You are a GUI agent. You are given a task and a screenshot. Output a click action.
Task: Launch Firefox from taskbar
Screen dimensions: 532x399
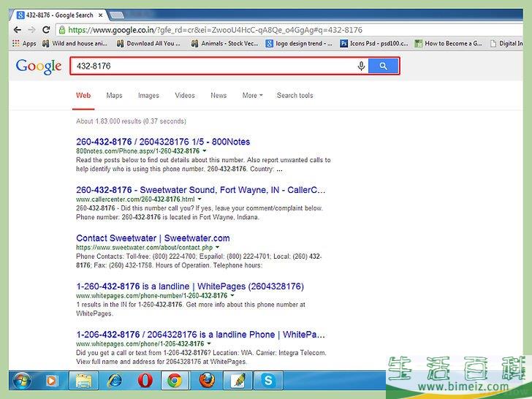pyautogui.click(x=207, y=381)
